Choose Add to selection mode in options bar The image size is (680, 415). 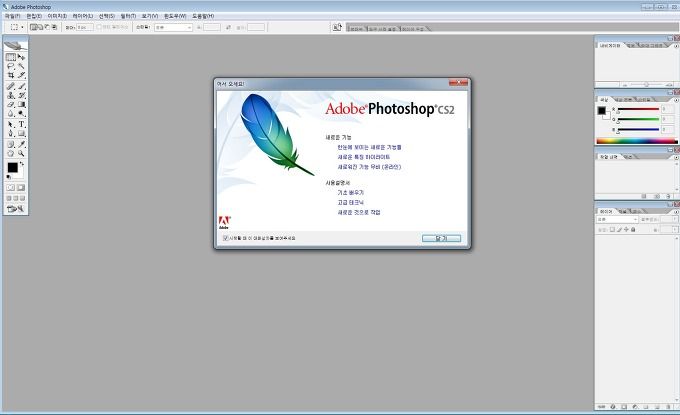tap(40, 27)
